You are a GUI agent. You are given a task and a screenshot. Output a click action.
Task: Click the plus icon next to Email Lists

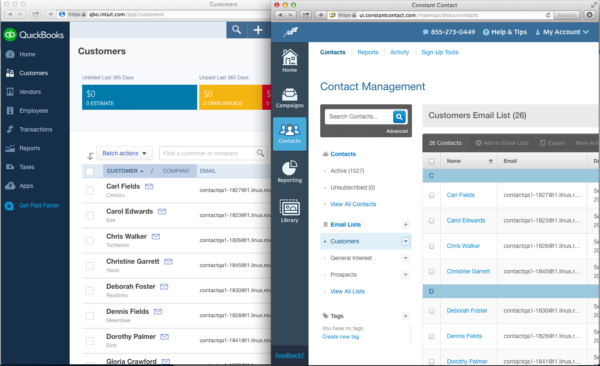tap(405, 224)
